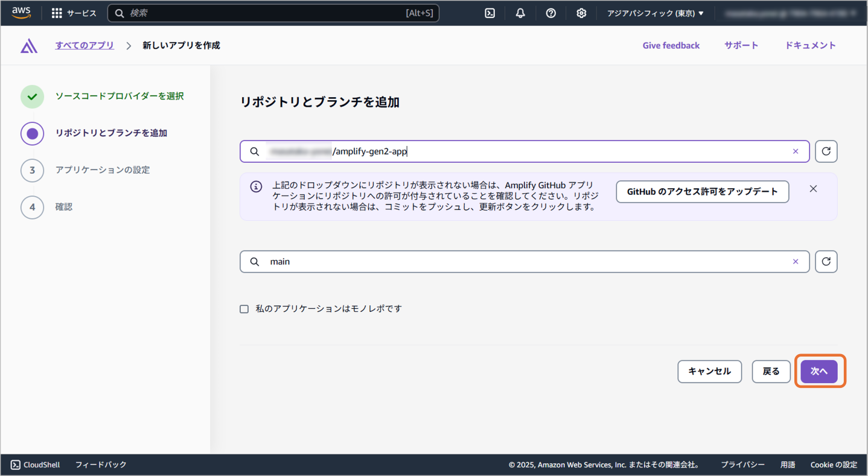Open CloudShell icon in top navigation

point(490,13)
